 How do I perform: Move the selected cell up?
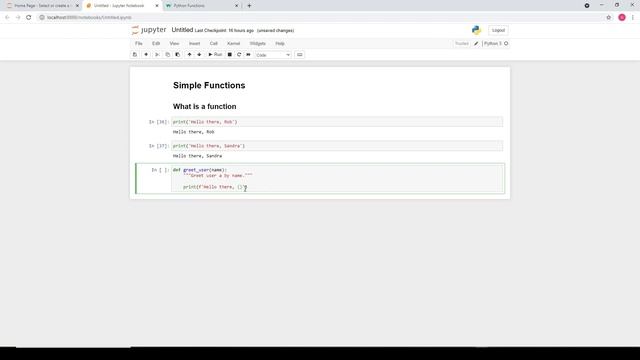189,55
